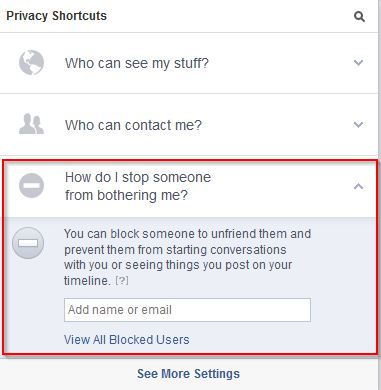This screenshot has width=381, height=390.
Task: Click the globe icon beside stuff visibility
Action: pyautogui.click(x=31, y=63)
